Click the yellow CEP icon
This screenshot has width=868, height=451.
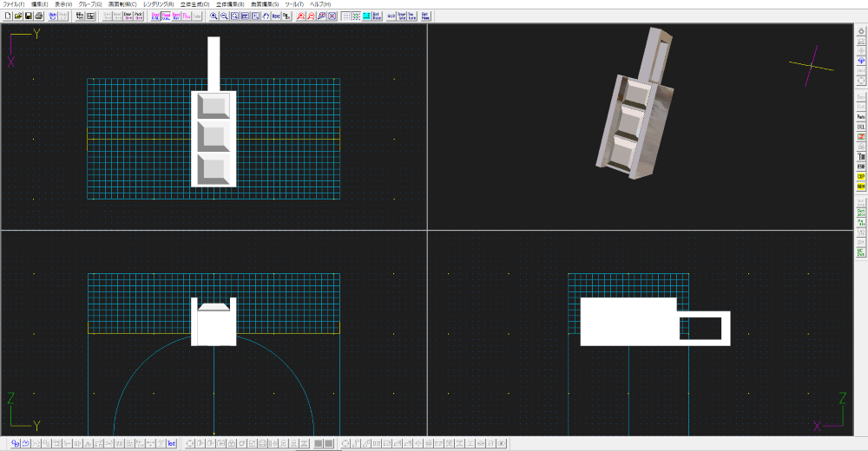(860, 176)
